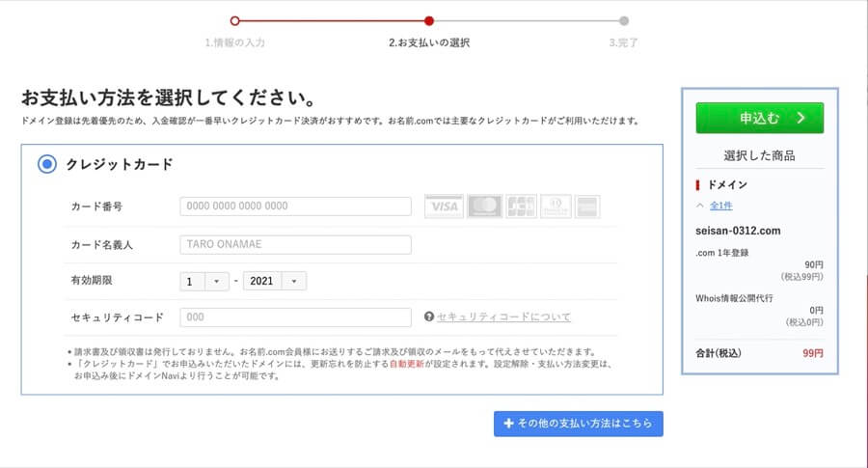The height and width of the screenshot is (468, 868).
Task: Collapse the 全1件 domain item list
Action: coord(715,206)
